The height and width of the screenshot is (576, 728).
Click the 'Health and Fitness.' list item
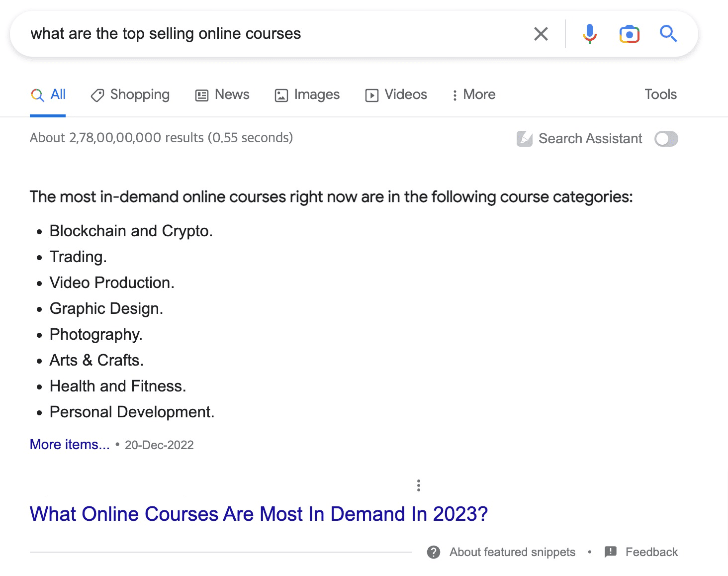[x=118, y=386]
